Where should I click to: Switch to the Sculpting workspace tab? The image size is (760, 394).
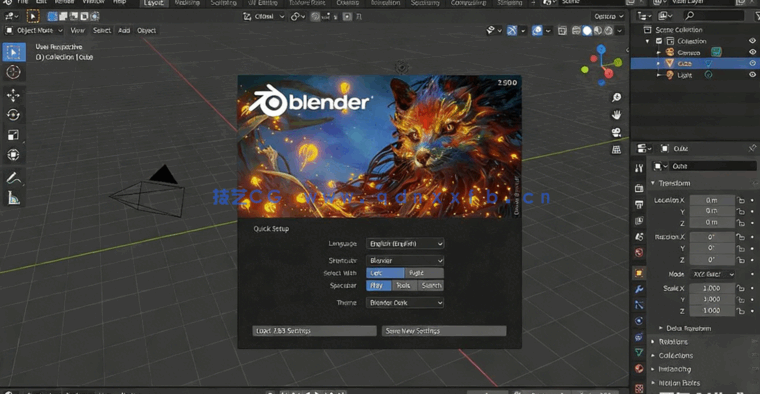[x=223, y=3]
